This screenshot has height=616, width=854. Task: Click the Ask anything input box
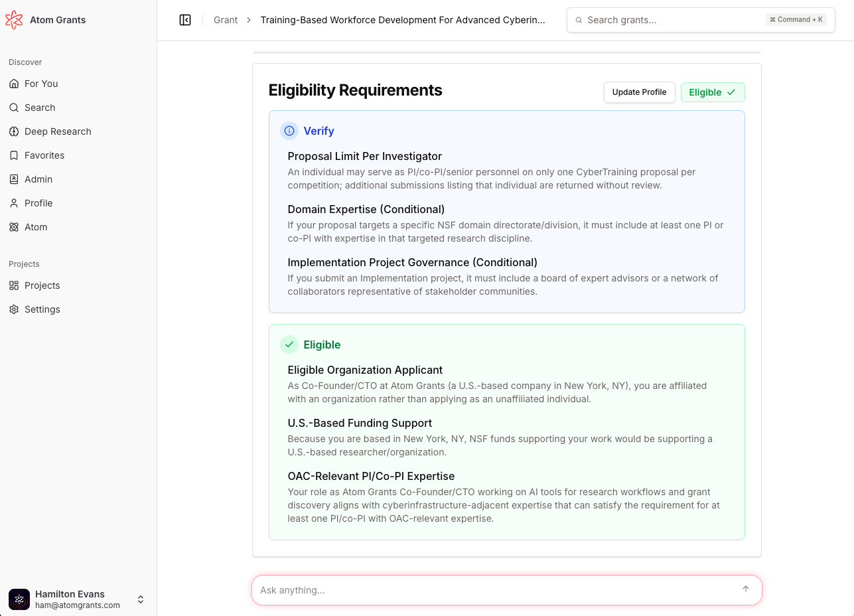point(498,590)
